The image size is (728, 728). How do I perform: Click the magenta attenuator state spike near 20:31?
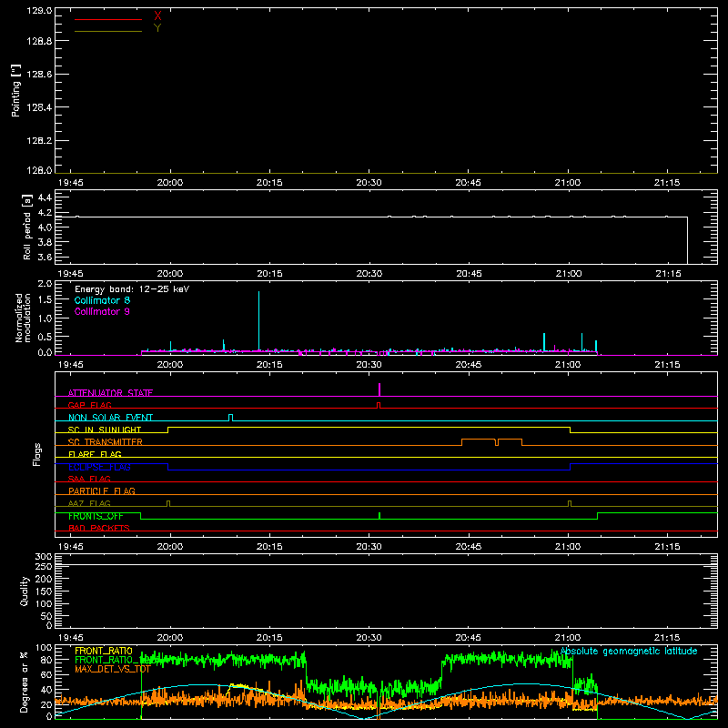coord(379,389)
